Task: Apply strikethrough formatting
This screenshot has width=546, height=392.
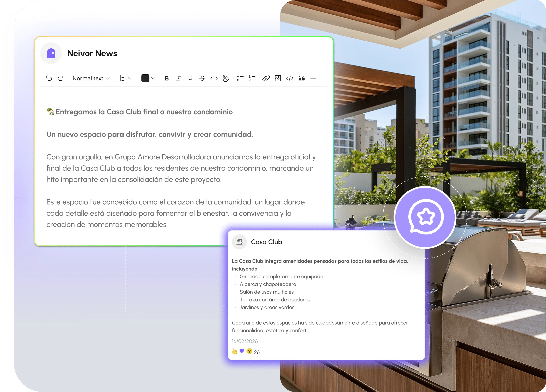Action: point(202,78)
